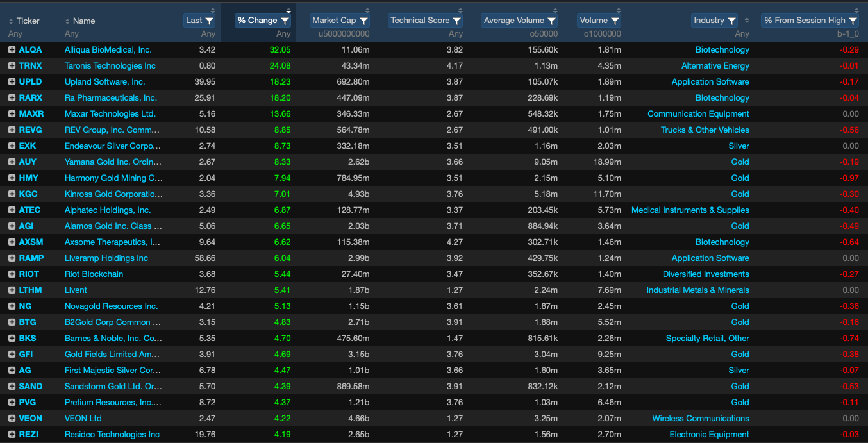
Task: Expand the UPLD row details
Action: pos(12,82)
